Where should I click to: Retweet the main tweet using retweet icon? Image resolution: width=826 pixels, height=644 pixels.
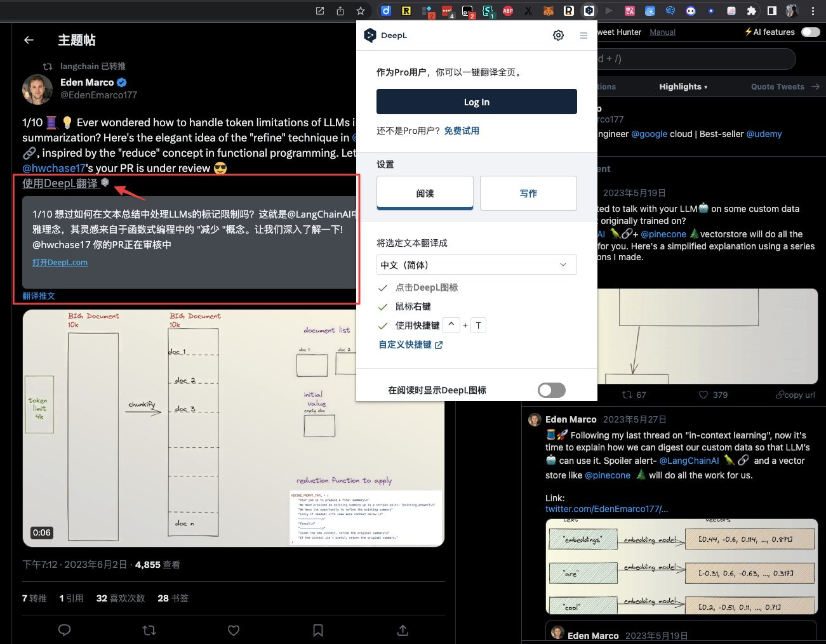point(149,630)
